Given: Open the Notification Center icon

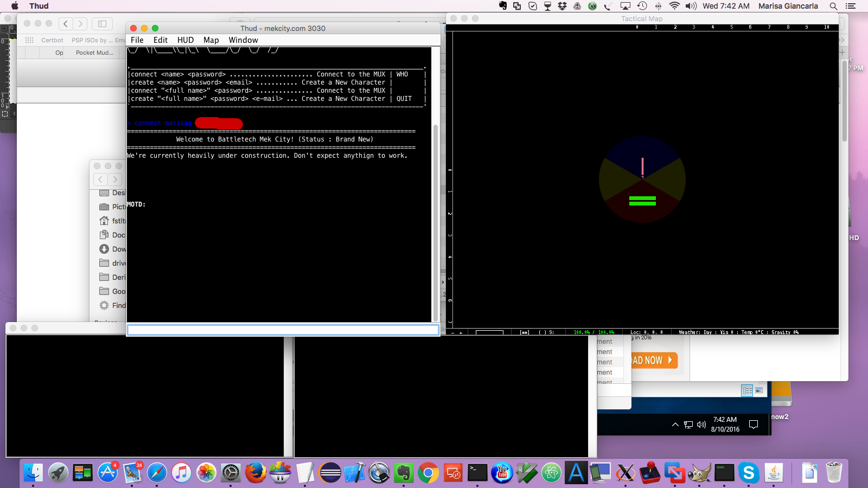Looking at the screenshot, I should [851, 6].
